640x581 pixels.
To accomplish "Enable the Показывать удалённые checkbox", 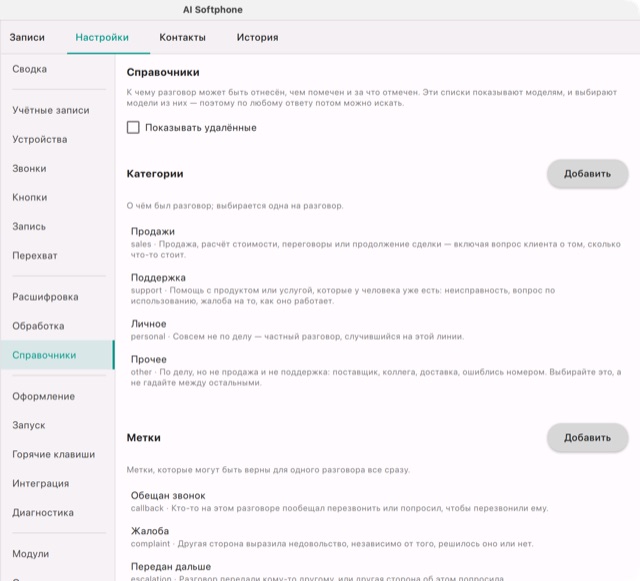I will tap(133, 127).
